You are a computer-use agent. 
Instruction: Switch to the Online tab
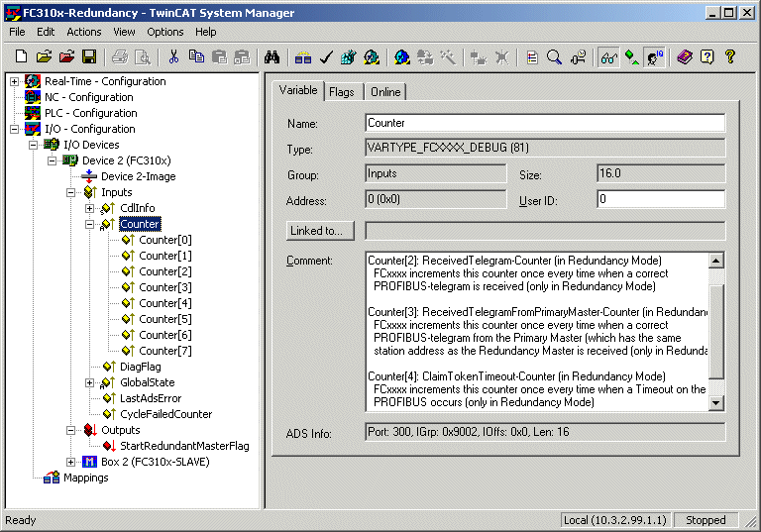point(385,92)
